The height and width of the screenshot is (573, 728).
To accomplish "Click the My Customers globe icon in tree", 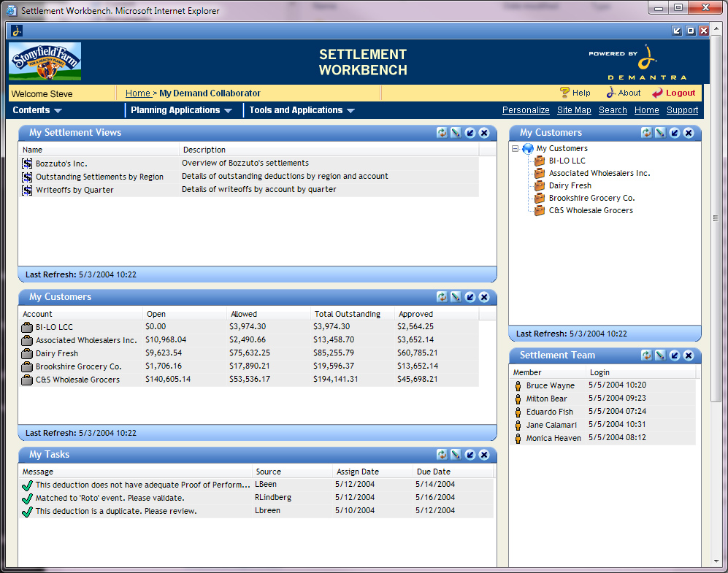I will coord(528,148).
